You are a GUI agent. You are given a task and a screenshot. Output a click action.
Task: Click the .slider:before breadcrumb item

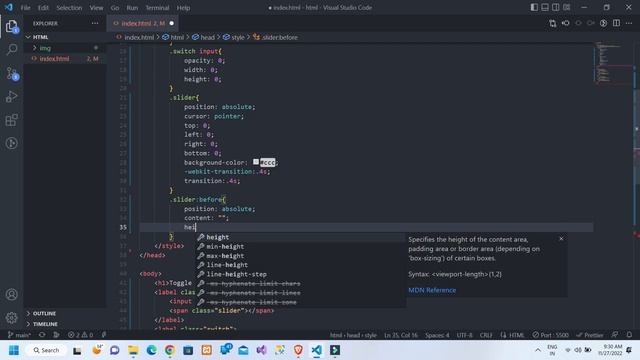click(x=276, y=37)
